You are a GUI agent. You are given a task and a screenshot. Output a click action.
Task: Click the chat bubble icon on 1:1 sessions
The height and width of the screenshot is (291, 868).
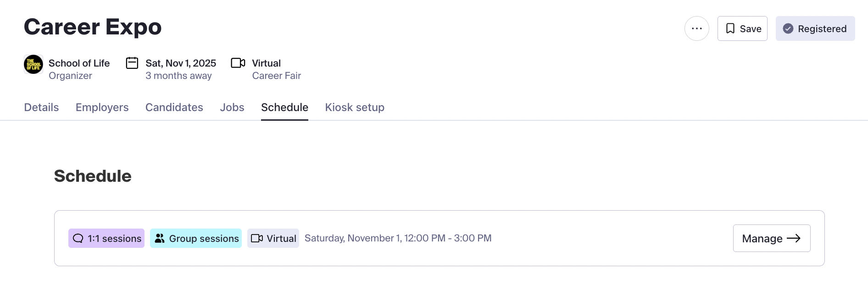point(78,238)
